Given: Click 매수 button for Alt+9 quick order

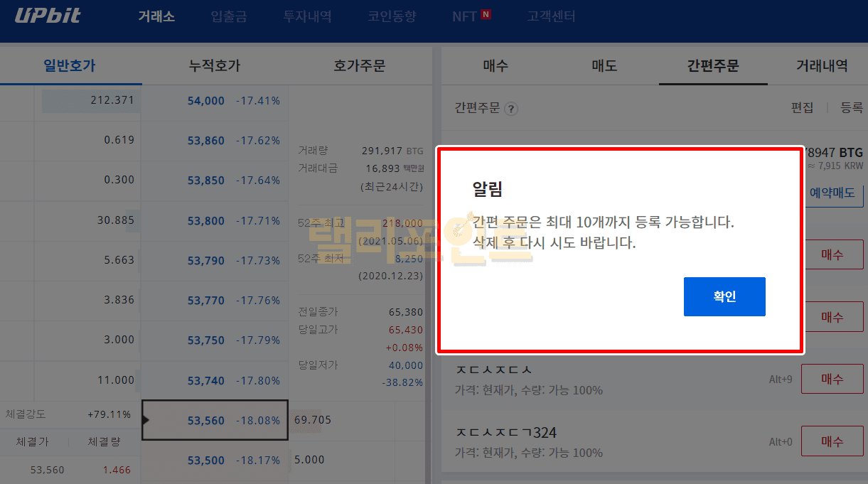Looking at the screenshot, I should click(832, 379).
